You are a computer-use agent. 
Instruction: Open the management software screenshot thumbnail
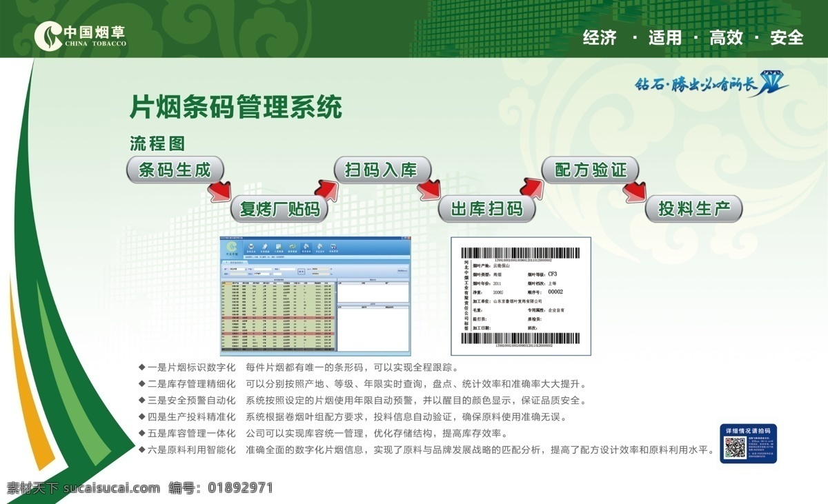(x=315, y=295)
